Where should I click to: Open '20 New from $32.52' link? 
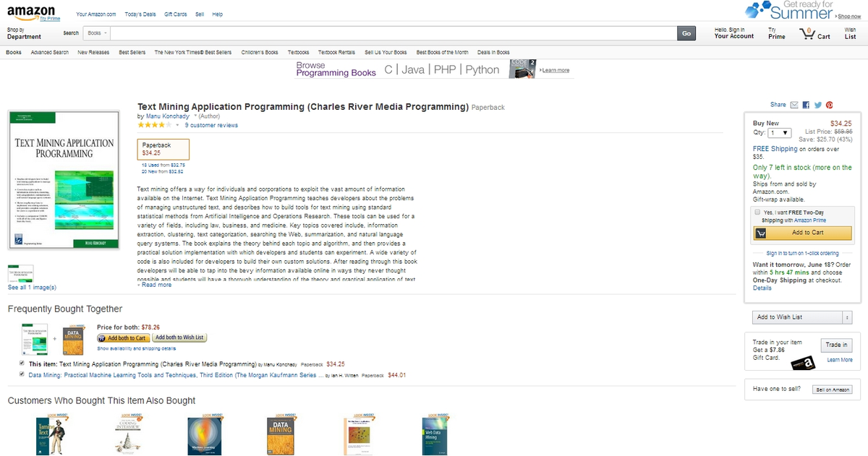[x=162, y=172]
